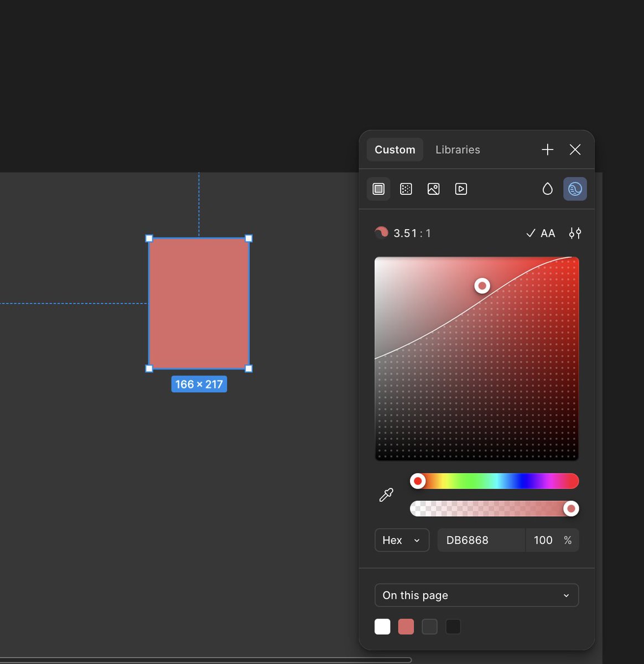Click the 3.51 : 1 contrast ratio
This screenshot has height=664, width=644.
coord(412,234)
